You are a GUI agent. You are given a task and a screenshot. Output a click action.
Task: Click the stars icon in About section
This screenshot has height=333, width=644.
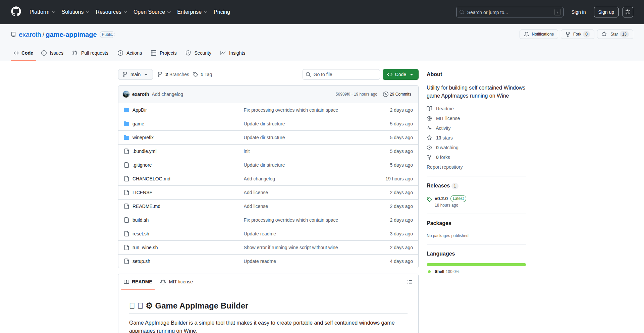coord(429,138)
